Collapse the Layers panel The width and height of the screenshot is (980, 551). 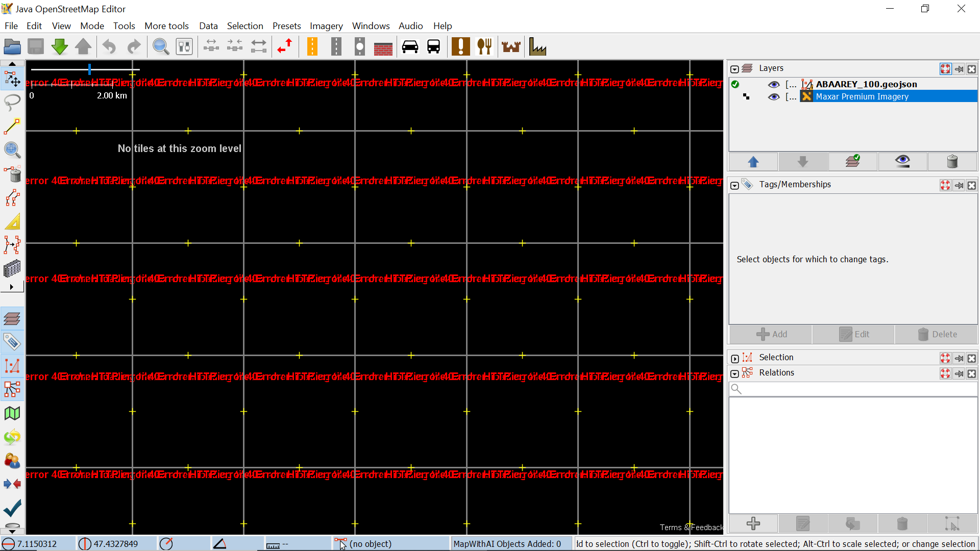(734, 69)
